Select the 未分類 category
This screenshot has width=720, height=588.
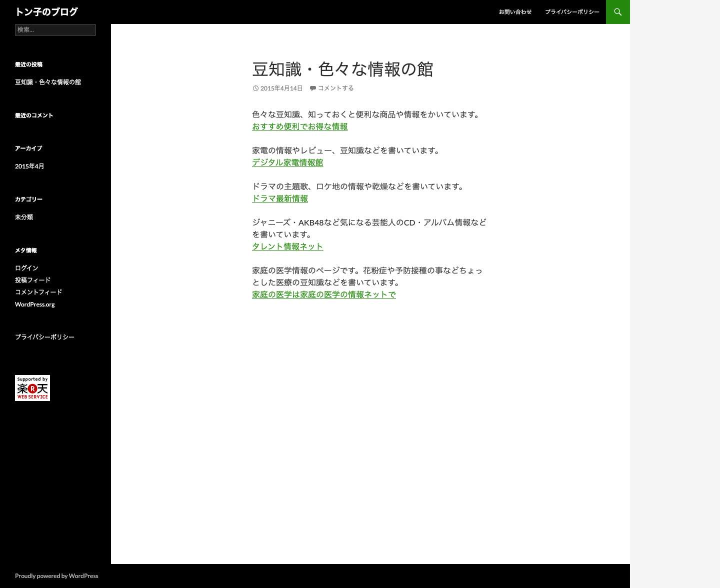(24, 216)
